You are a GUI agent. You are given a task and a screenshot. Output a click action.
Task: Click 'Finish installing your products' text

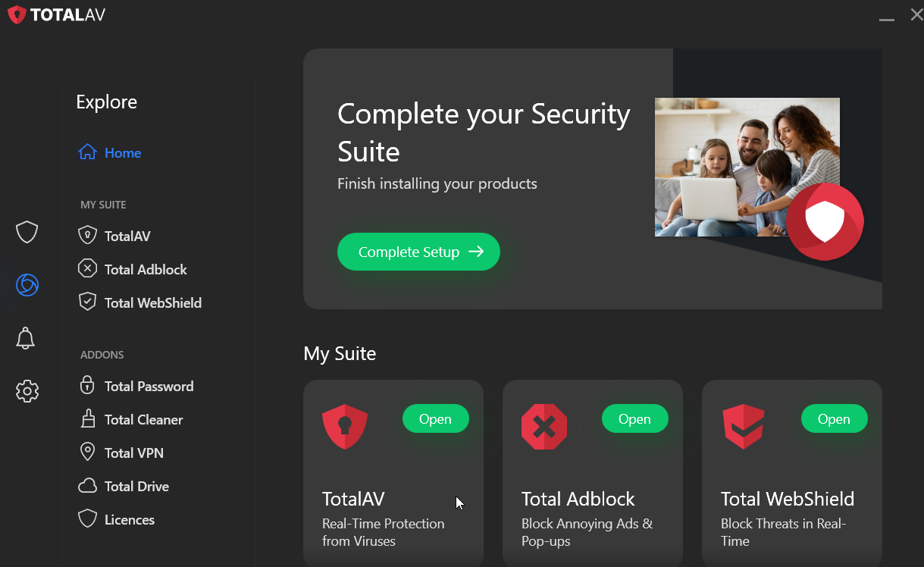pyautogui.click(x=437, y=183)
